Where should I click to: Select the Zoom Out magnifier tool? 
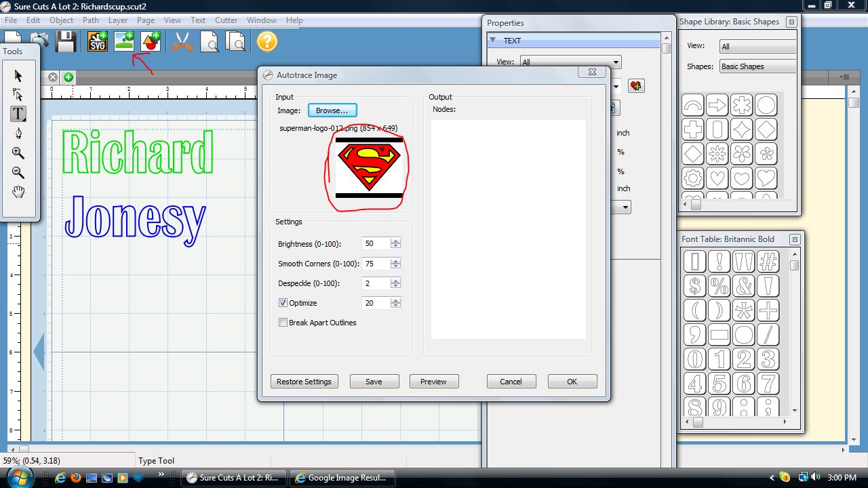click(18, 173)
